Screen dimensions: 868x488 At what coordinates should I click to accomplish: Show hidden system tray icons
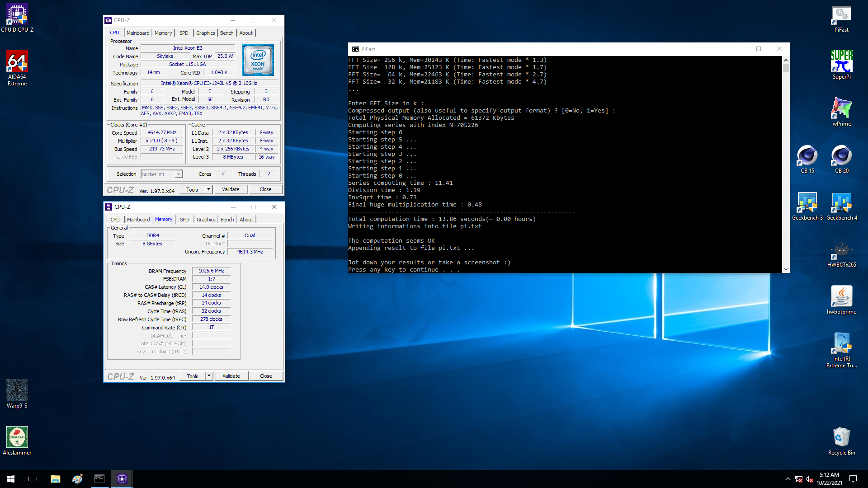tap(788, 479)
